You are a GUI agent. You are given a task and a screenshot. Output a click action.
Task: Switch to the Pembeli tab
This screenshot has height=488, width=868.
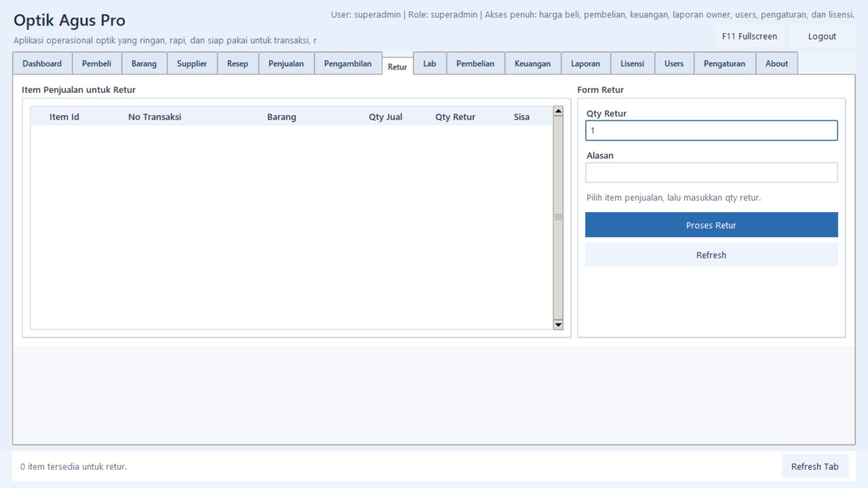96,64
